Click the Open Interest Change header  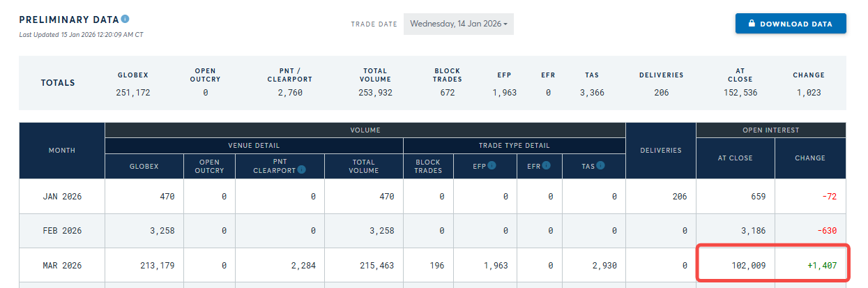[x=810, y=158]
